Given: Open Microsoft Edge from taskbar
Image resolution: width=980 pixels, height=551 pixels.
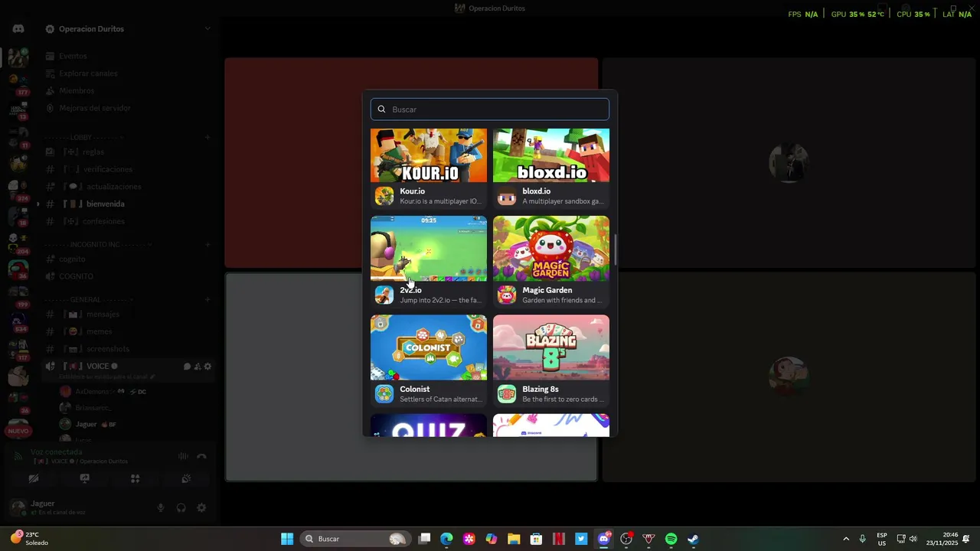Looking at the screenshot, I should click(446, 539).
